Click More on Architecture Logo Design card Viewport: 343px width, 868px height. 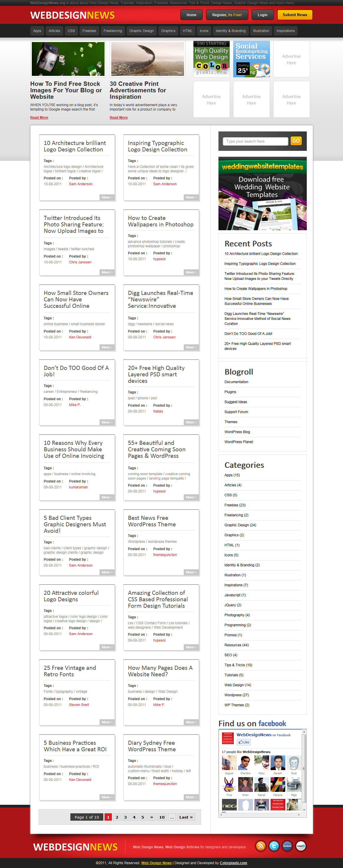pos(107,198)
